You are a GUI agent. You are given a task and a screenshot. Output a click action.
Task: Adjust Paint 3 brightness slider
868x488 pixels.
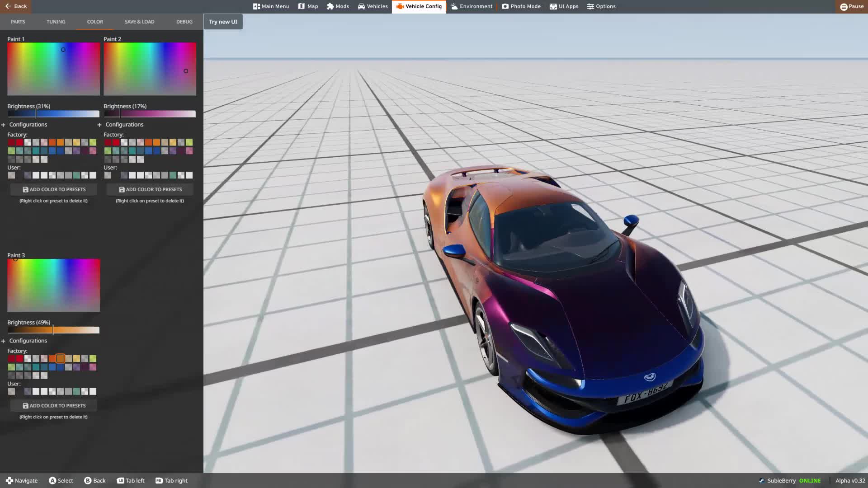click(53, 330)
